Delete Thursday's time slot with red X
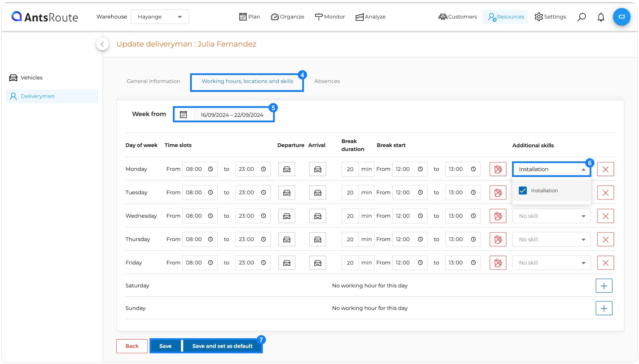639x364 pixels. coord(606,239)
